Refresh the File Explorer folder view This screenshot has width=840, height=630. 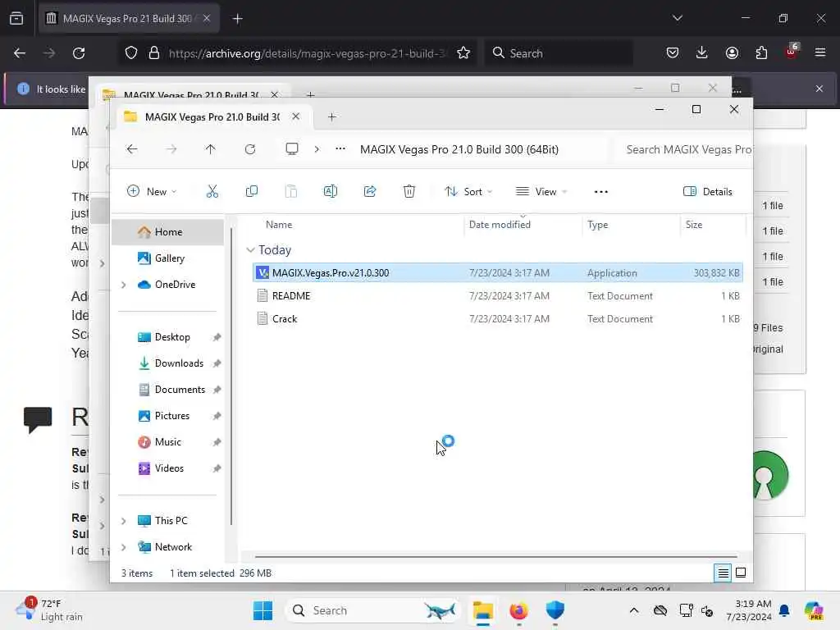click(x=250, y=149)
